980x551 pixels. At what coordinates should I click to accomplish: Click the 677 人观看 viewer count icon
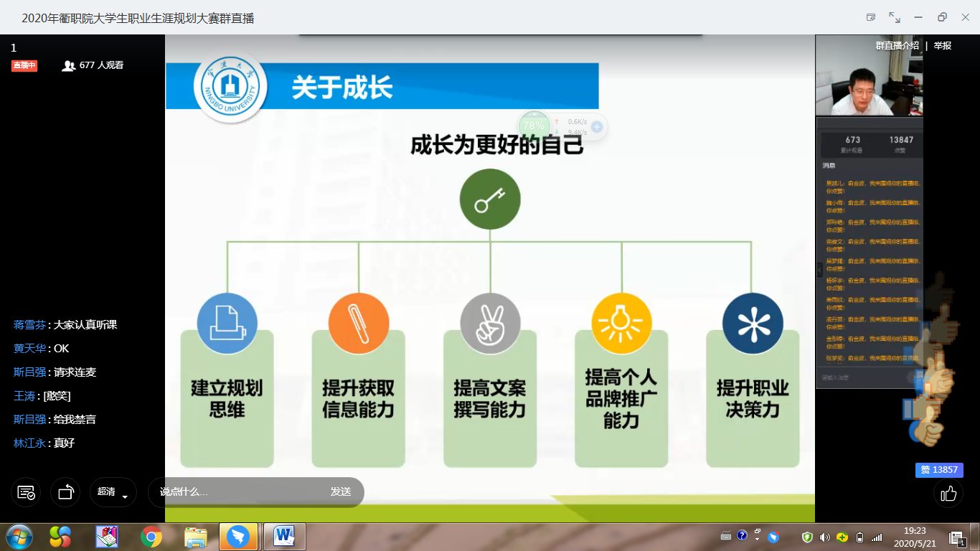pos(69,65)
